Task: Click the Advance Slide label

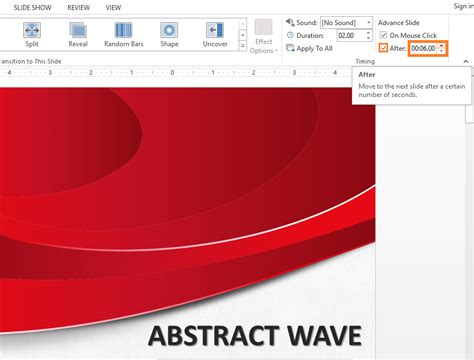Action: pos(399,23)
